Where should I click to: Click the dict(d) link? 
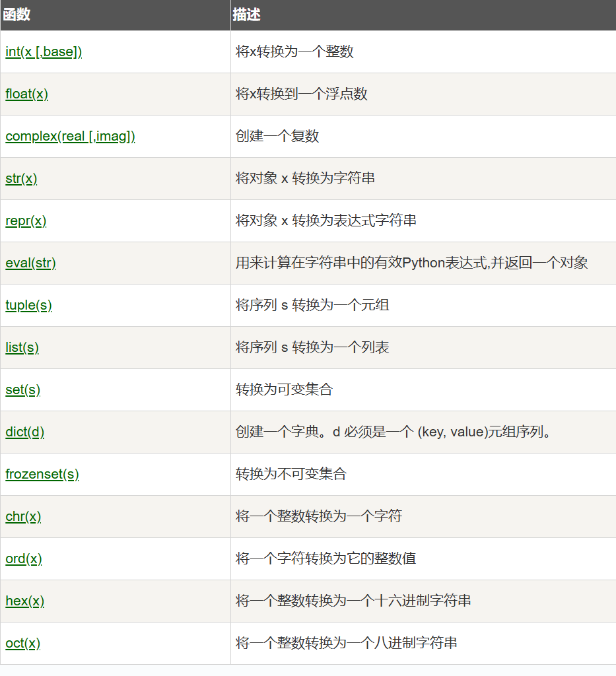tap(25, 432)
